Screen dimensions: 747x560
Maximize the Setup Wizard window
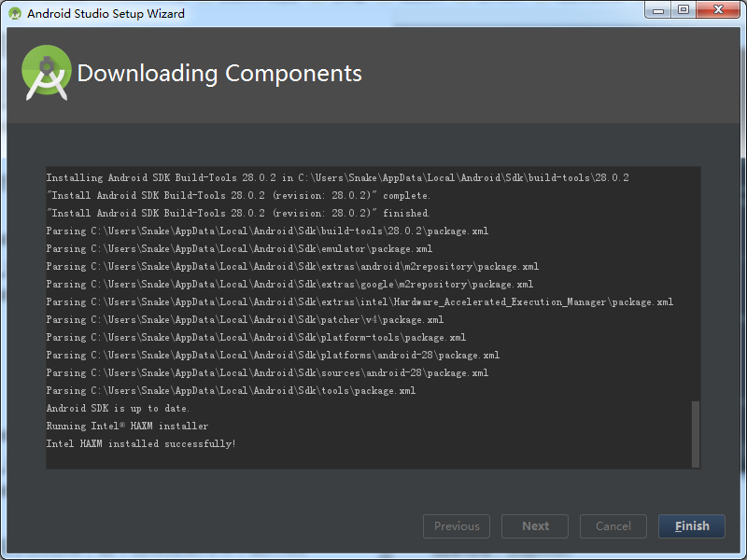[x=684, y=10]
